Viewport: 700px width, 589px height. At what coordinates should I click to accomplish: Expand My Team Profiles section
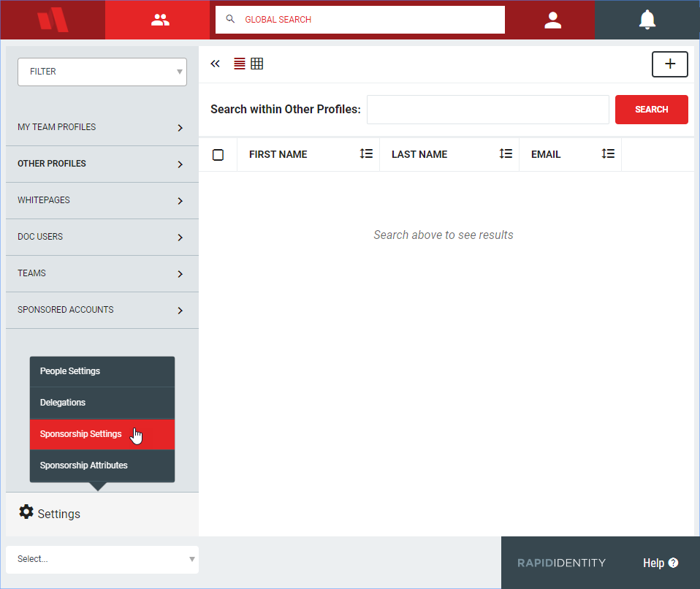pyautogui.click(x=102, y=127)
